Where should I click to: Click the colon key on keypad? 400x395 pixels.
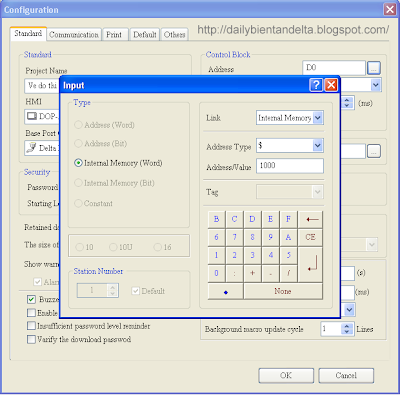pyautogui.click(x=234, y=273)
